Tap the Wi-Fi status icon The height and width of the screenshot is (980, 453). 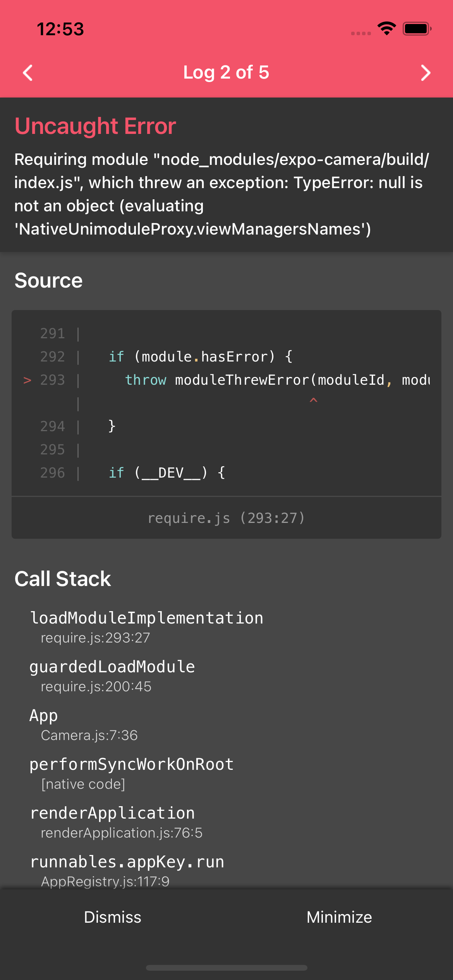click(386, 29)
